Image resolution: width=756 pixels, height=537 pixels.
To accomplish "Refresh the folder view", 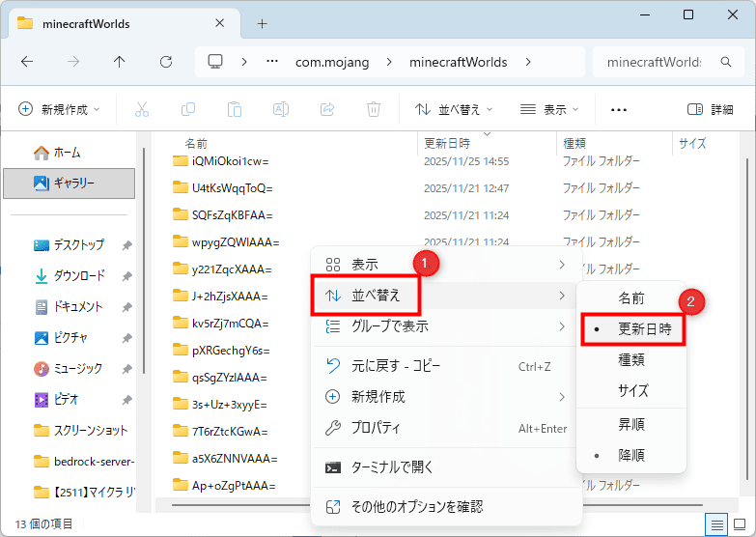I will tap(166, 61).
